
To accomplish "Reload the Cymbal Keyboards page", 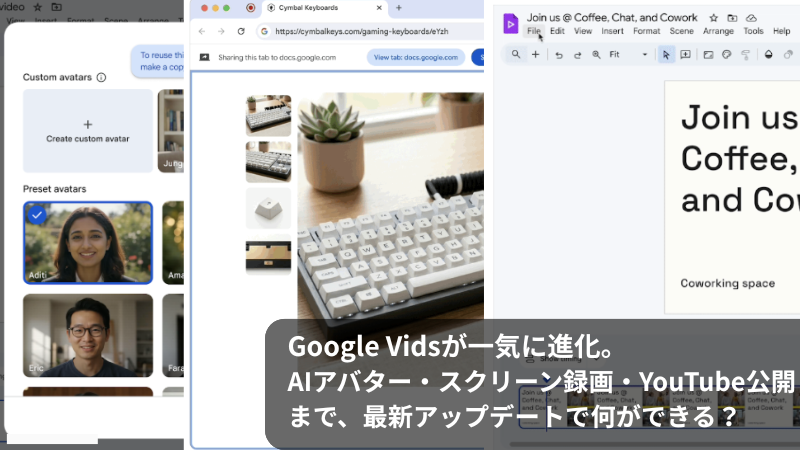I will point(240,31).
